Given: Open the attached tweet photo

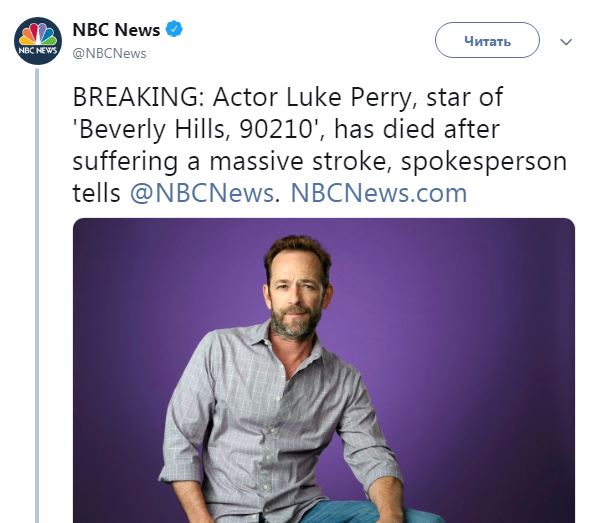Looking at the screenshot, I should coord(324,370).
